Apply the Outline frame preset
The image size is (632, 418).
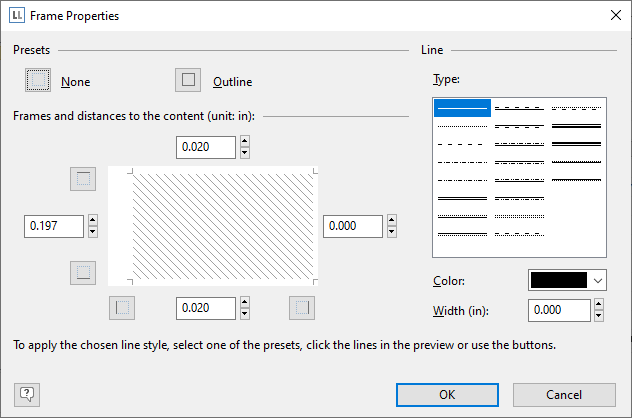click(x=187, y=80)
